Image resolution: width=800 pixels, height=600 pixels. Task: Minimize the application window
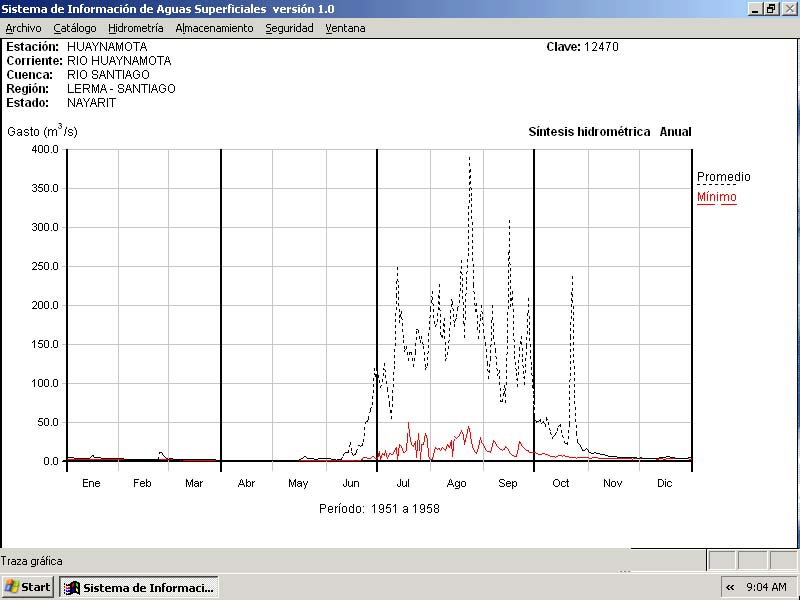tap(755, 8)
